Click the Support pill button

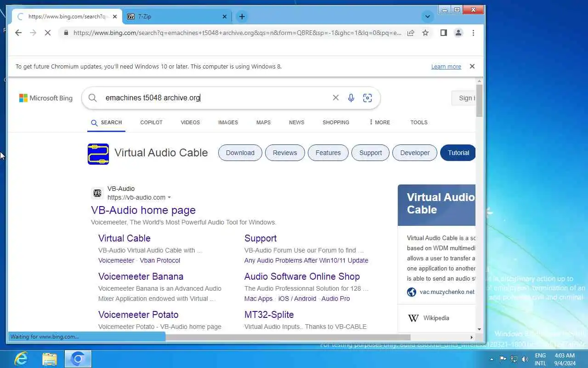point(370,153)
